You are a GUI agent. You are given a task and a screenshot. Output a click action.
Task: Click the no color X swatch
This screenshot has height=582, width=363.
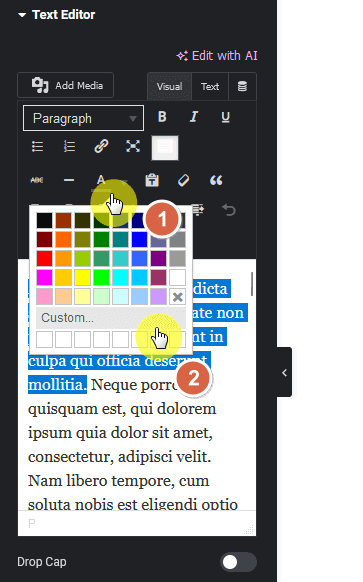point(177,297)
